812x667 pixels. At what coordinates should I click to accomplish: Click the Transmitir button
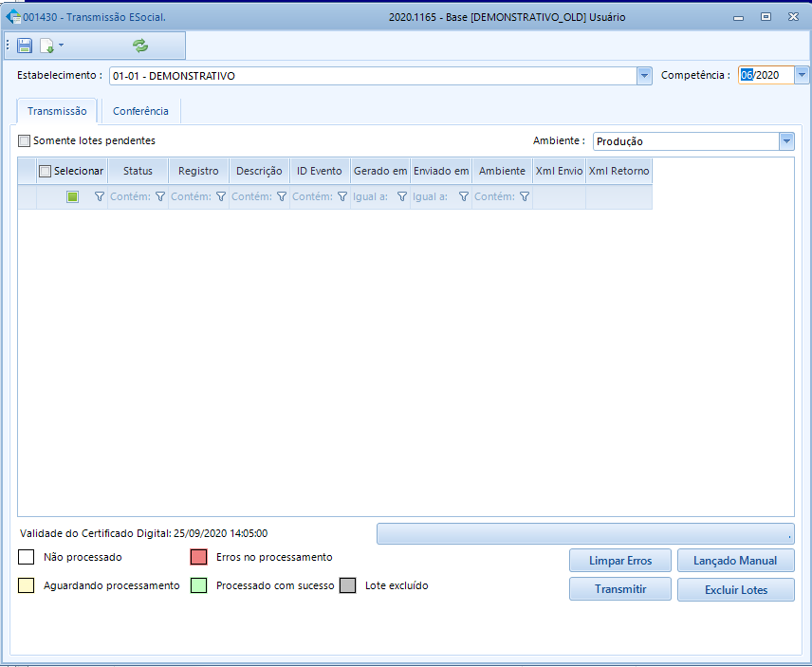click(620, 589)
